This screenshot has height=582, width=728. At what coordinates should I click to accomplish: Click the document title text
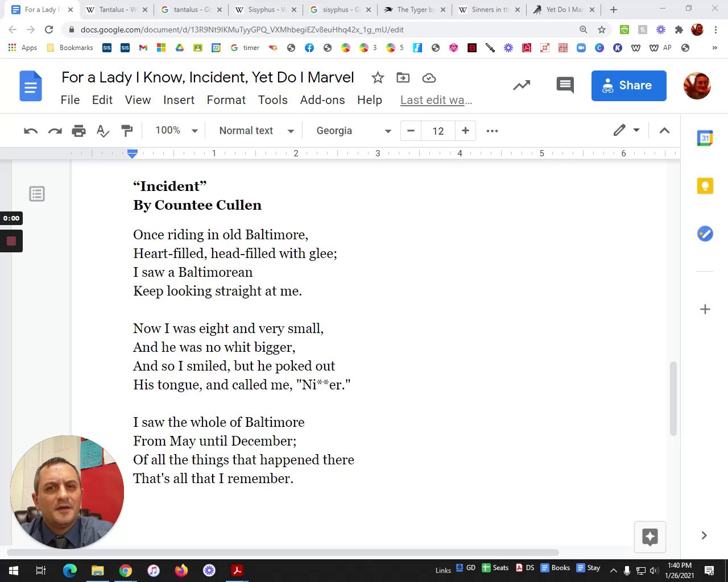(208, 77)
